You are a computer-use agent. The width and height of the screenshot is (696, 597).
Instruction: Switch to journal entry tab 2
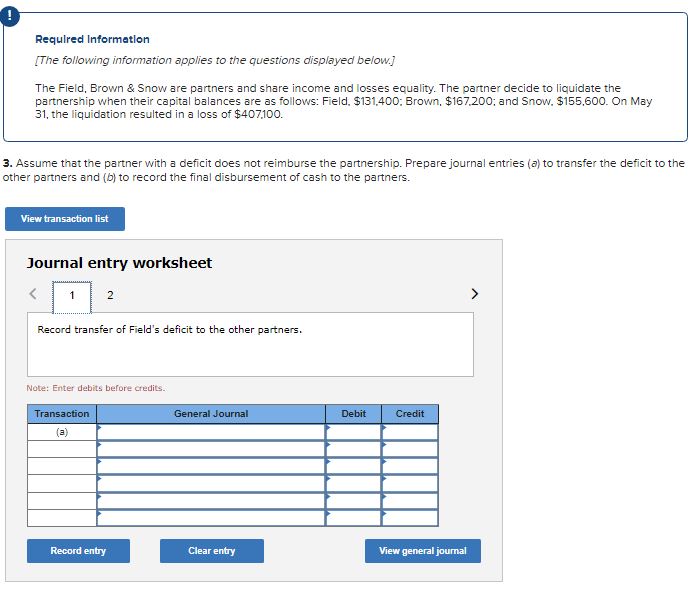point(110,295)
